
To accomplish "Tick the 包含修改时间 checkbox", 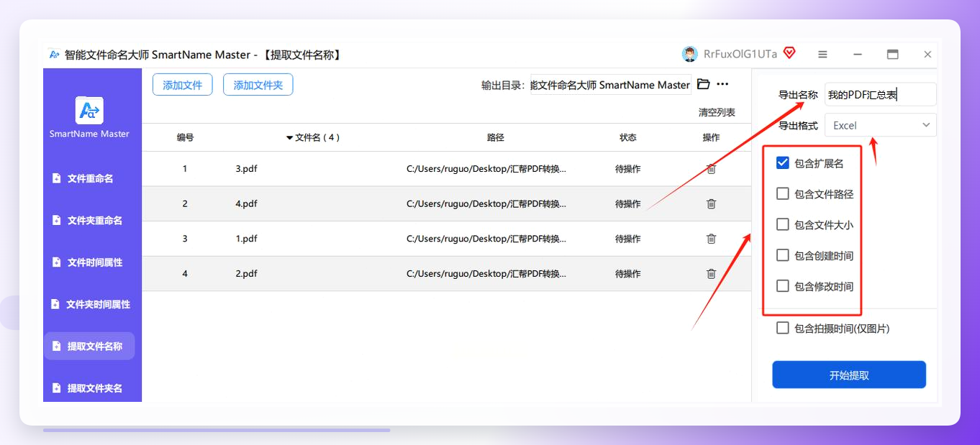I will click(x=783, y=286).
